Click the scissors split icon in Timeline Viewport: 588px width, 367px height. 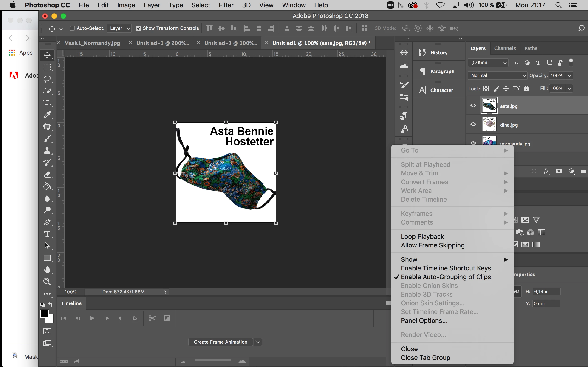coord(152,318)
